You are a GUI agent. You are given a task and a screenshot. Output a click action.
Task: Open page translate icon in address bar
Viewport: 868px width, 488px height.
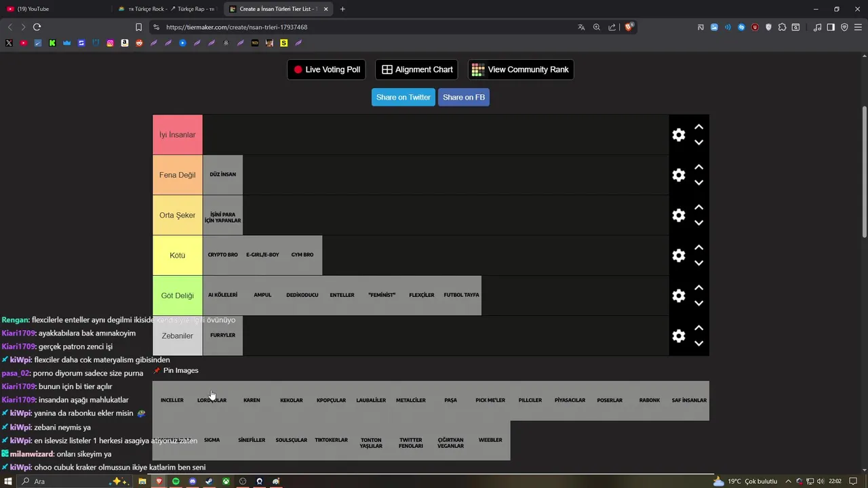point(581,27)
